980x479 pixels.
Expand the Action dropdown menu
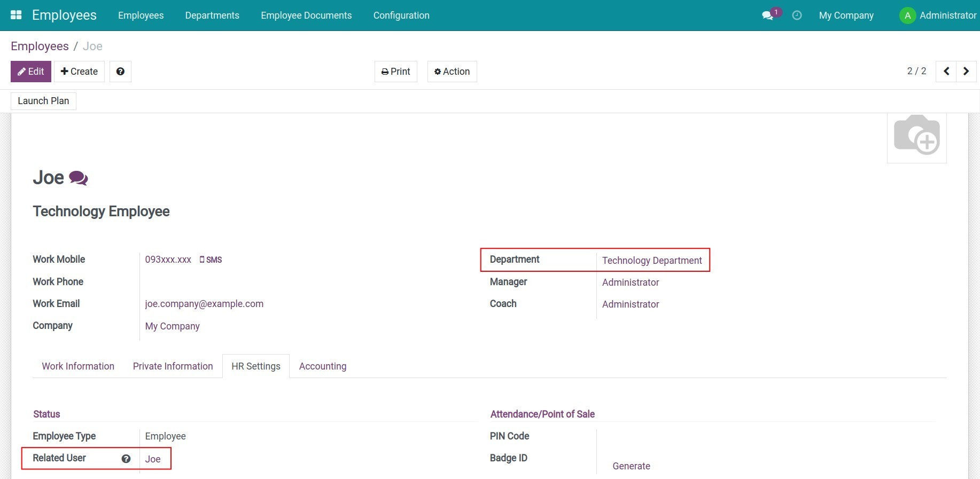(452, 72)
